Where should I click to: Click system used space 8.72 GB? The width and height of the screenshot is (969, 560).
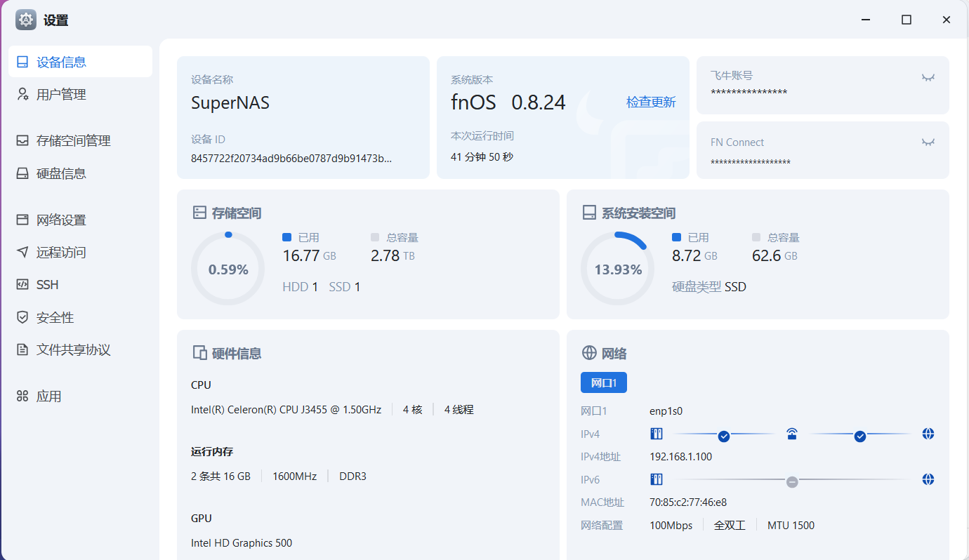tap(694, 256)
